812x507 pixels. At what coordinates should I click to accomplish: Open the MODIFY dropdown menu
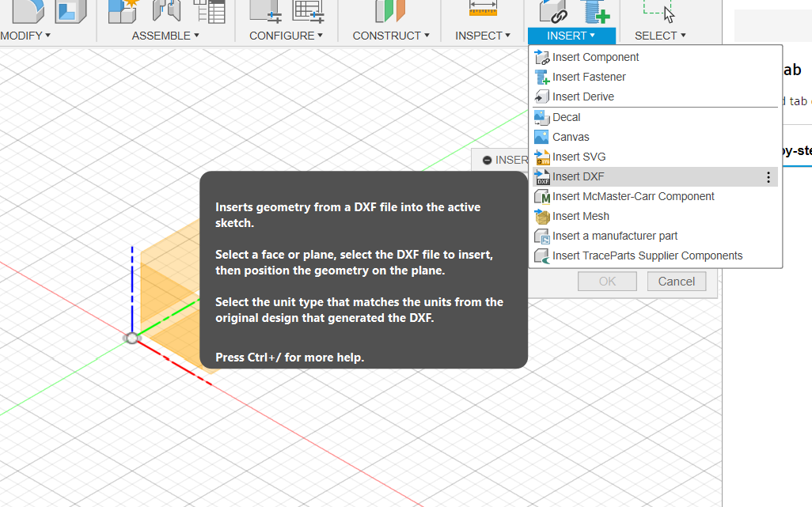coord(25,36)
